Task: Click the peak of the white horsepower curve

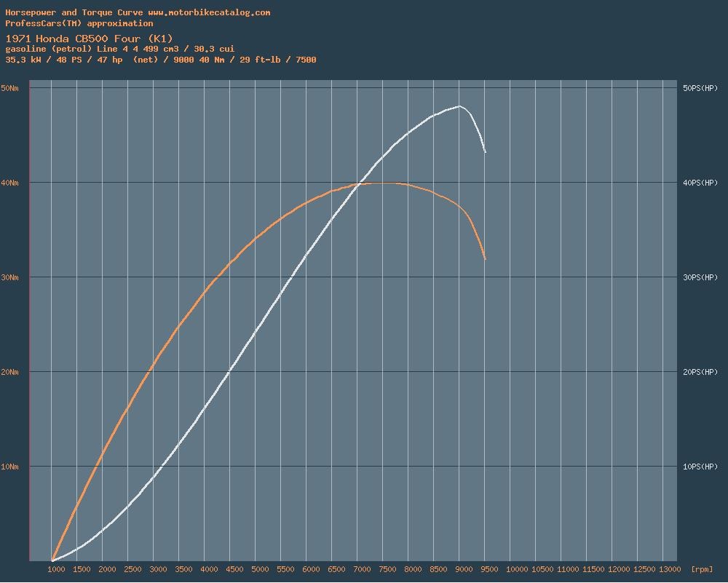Action: (x=459, y=106)
